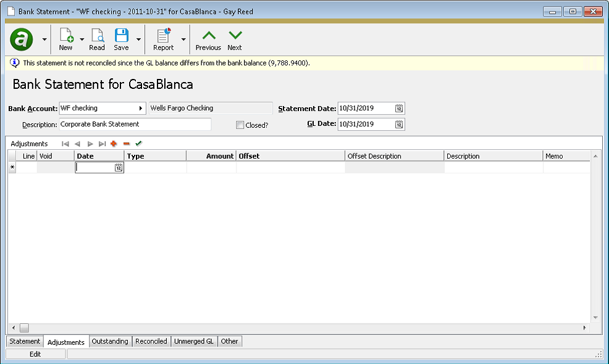Open the Unmerged GL tab
The width and height of the screenshot is (609, 364).
[193, 341]
